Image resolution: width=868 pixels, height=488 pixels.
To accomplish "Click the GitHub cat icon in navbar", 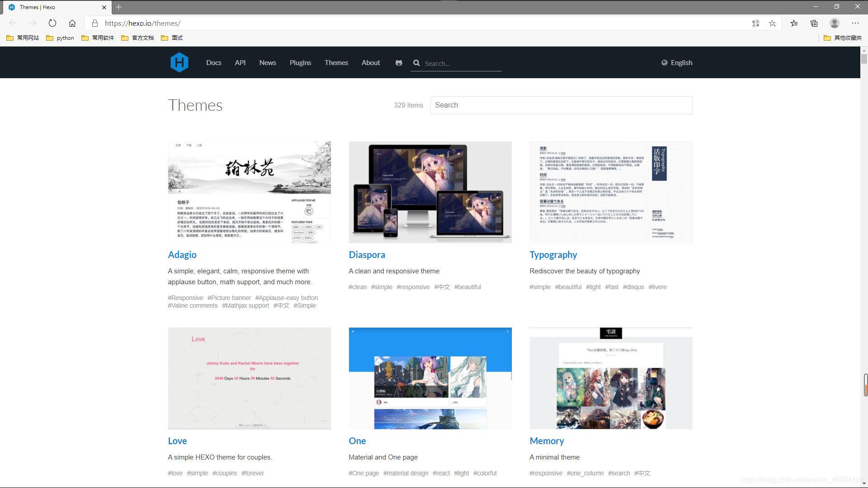I will tap(399, 63).
